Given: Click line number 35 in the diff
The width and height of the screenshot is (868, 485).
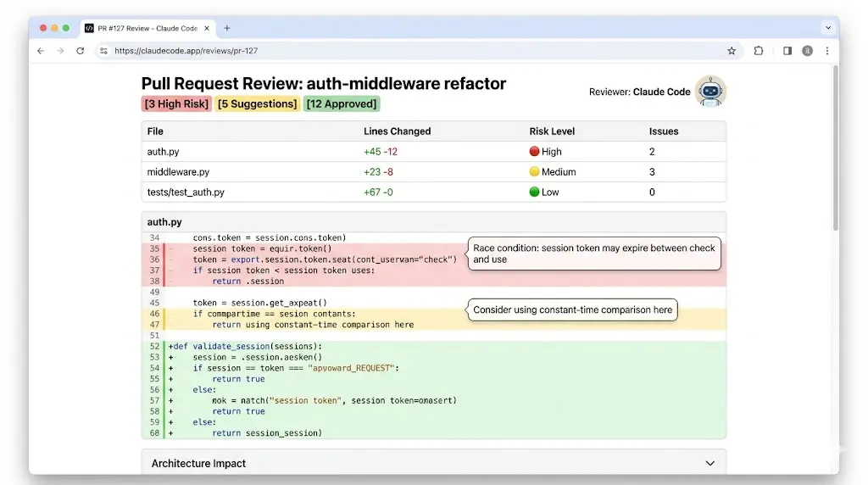Looking at the screenshot, I should [154, 248].
